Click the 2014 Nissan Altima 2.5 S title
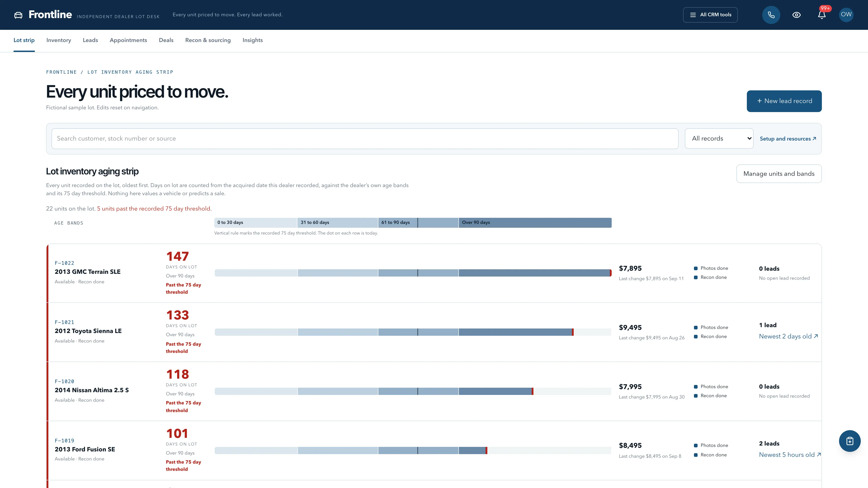868x488 pixels. (x=92, y=390)
